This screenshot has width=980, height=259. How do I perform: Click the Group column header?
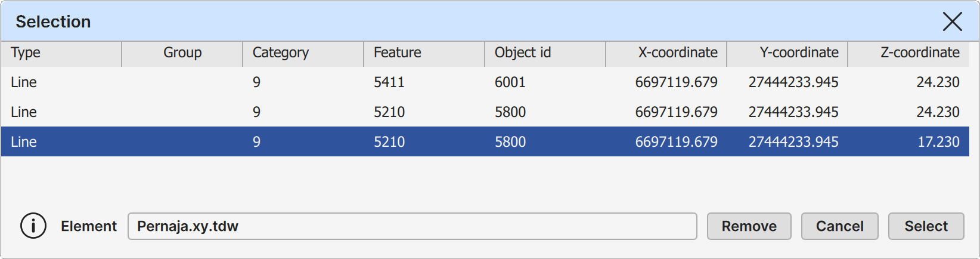click(182, 53)
